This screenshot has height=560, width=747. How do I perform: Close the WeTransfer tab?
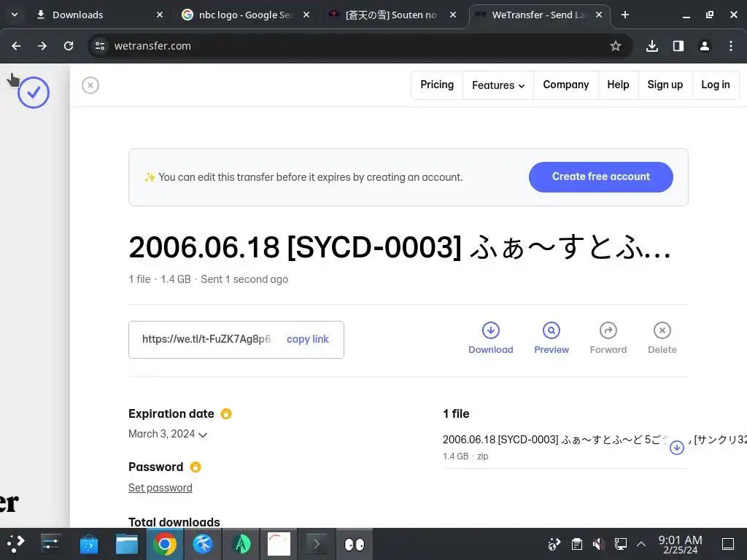pyautogui.click(x=599, y=15)
